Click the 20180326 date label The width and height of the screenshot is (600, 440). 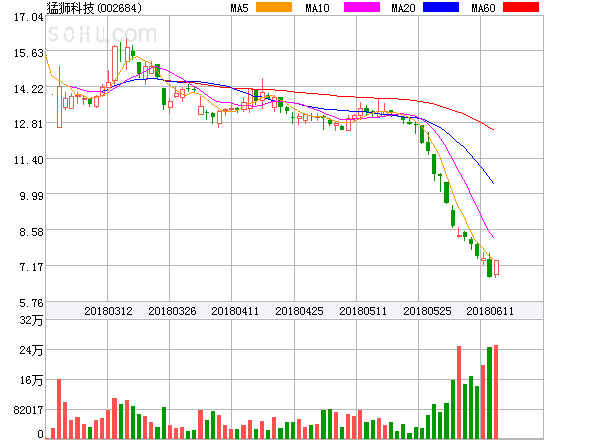pos(172,311)
